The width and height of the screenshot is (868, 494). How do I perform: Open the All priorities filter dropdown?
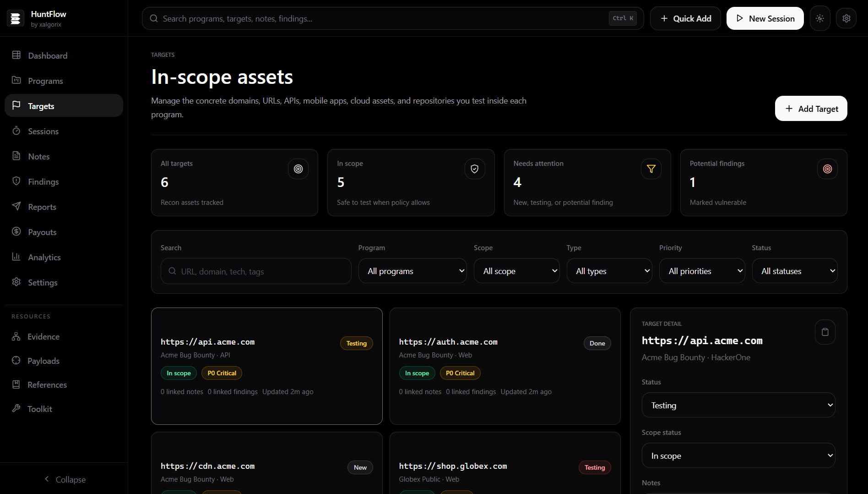[702, 271]
